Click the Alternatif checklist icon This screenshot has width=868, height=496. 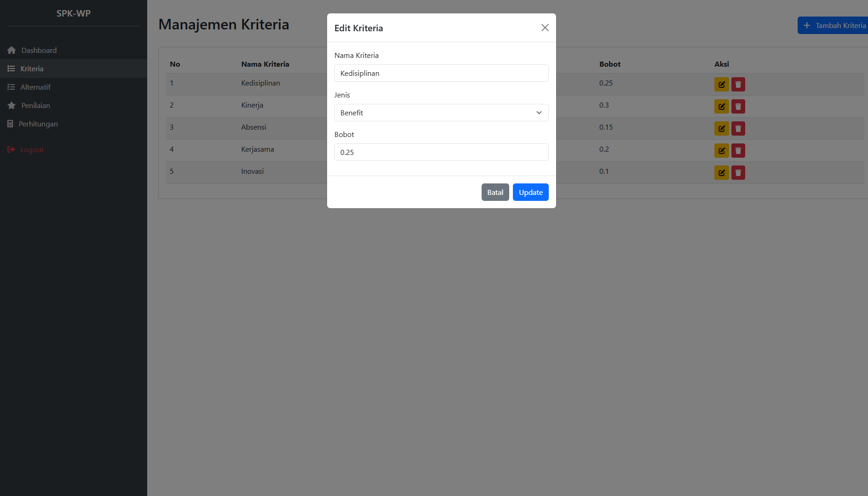tap(11, 87)
